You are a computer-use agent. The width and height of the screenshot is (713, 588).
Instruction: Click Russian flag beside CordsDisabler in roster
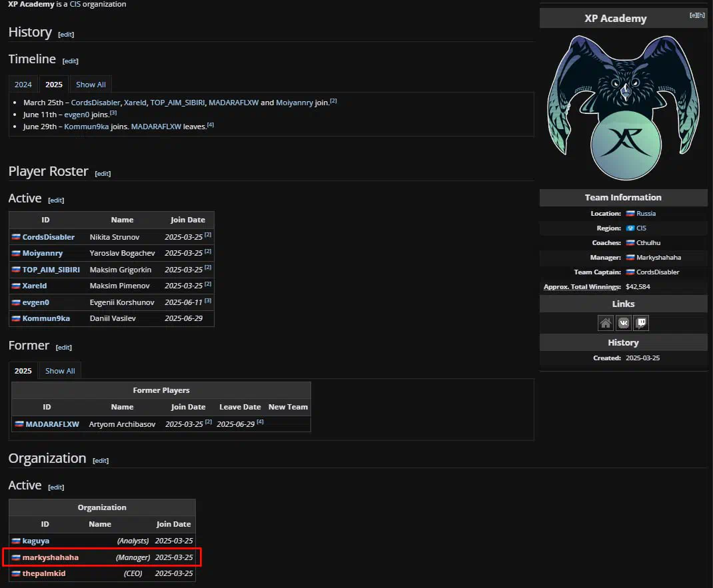click(16, 237)
